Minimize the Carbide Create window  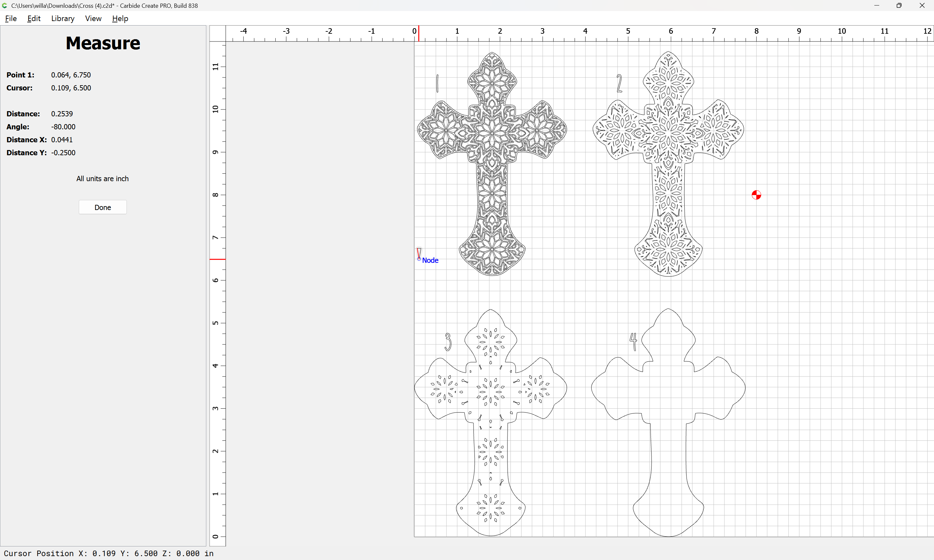click(x=877, y=6)
